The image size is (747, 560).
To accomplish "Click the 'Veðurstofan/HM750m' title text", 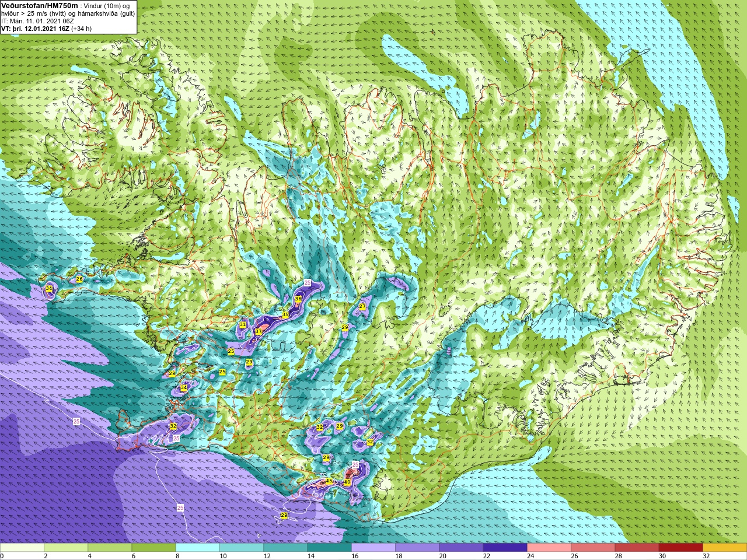I will 40,5.
